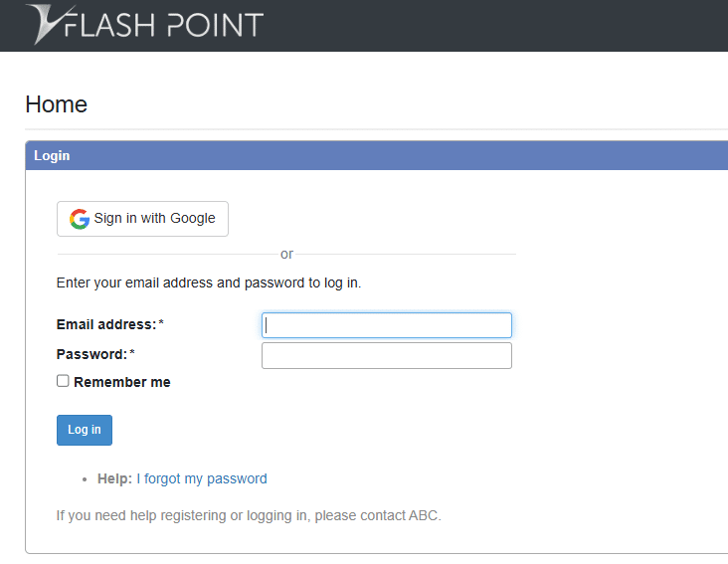Click the Login panel header bar
Viewport: 728px width, 564px height.
point(376,156)
